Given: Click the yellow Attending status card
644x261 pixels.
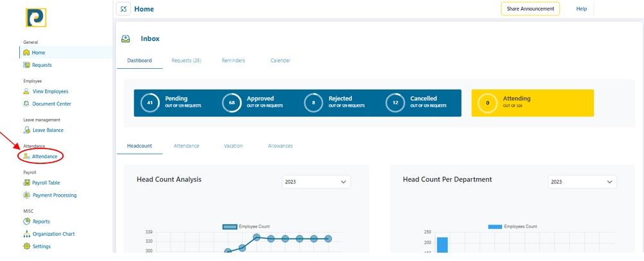Looking at the screenshot, I should coord(532,103).
